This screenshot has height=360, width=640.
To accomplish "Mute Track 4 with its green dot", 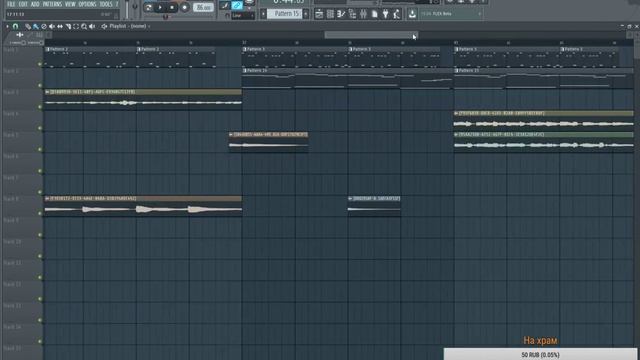I will [x=40, y=128].
